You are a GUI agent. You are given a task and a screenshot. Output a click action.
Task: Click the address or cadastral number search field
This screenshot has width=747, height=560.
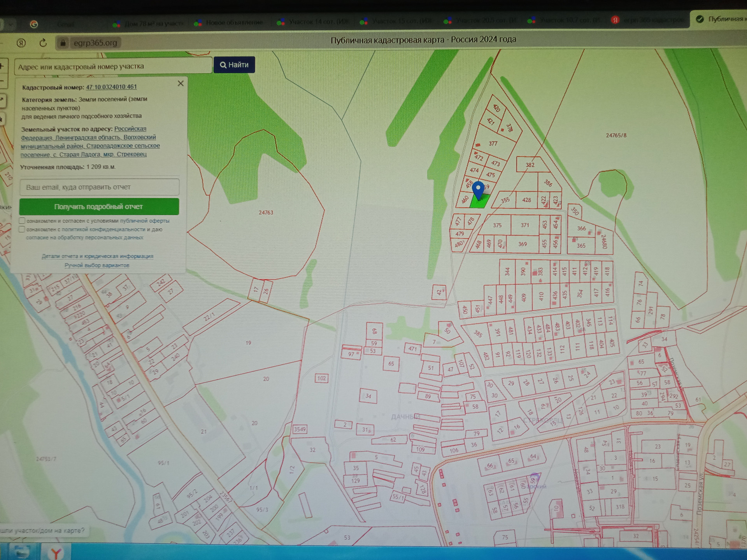tap(113, 66)
